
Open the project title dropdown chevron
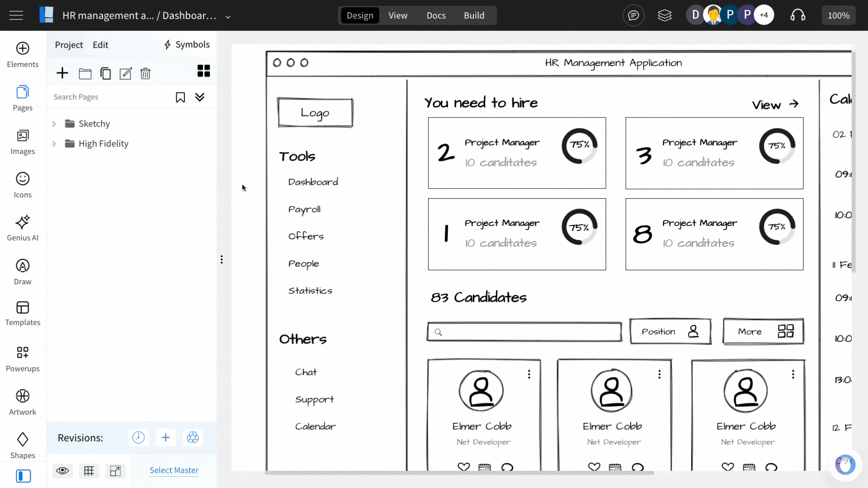coord(227,16)
